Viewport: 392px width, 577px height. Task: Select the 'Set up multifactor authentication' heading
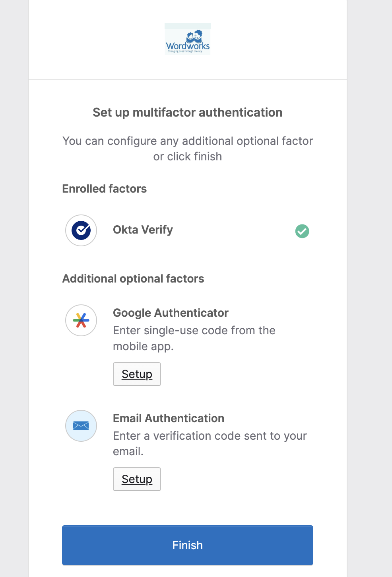coord(188,113)
